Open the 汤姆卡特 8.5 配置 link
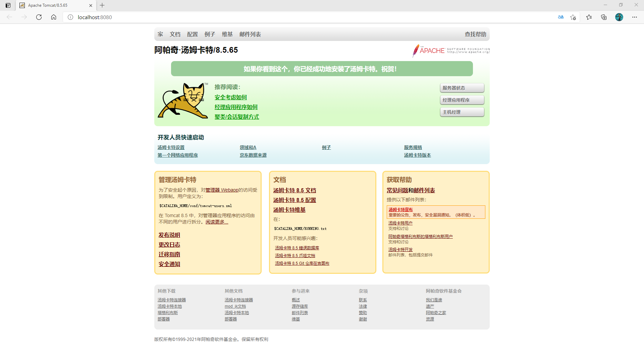This screenshot has width=644, height=349. point(295,200)
